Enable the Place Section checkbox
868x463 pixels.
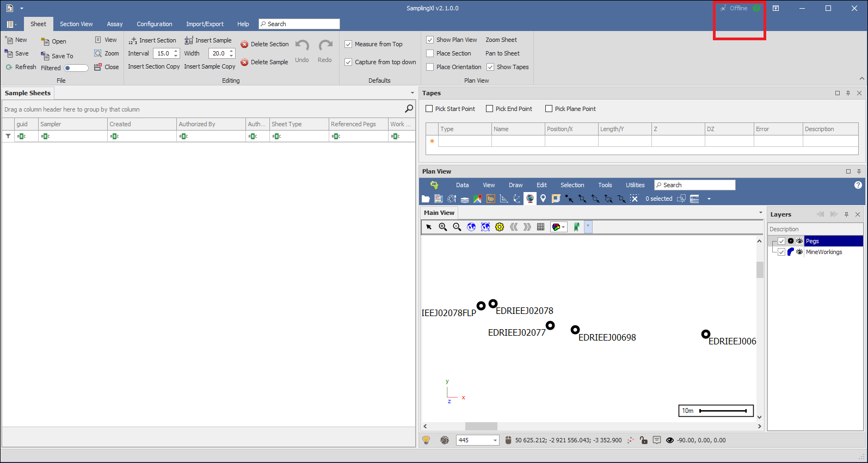[430, 53]
